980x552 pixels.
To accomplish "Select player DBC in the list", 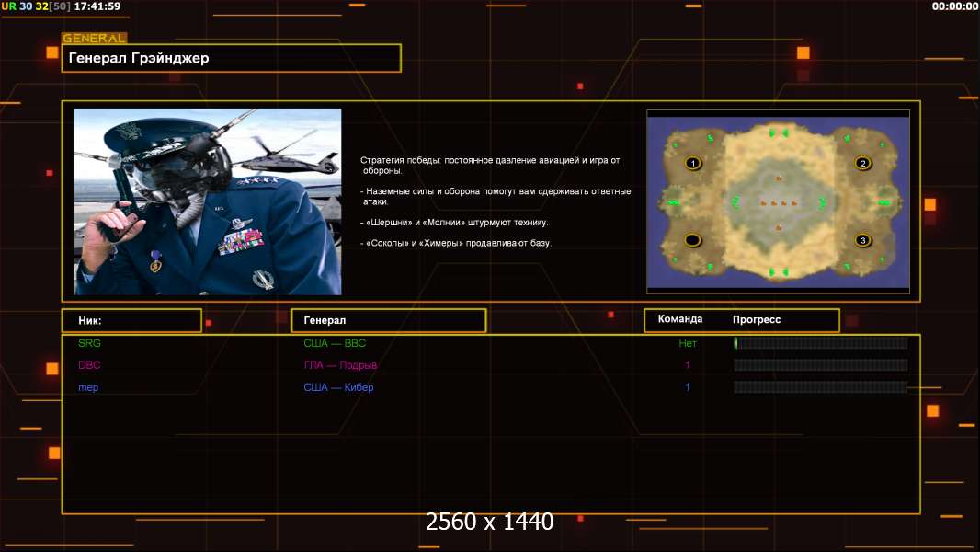I will tap(90, 365).
